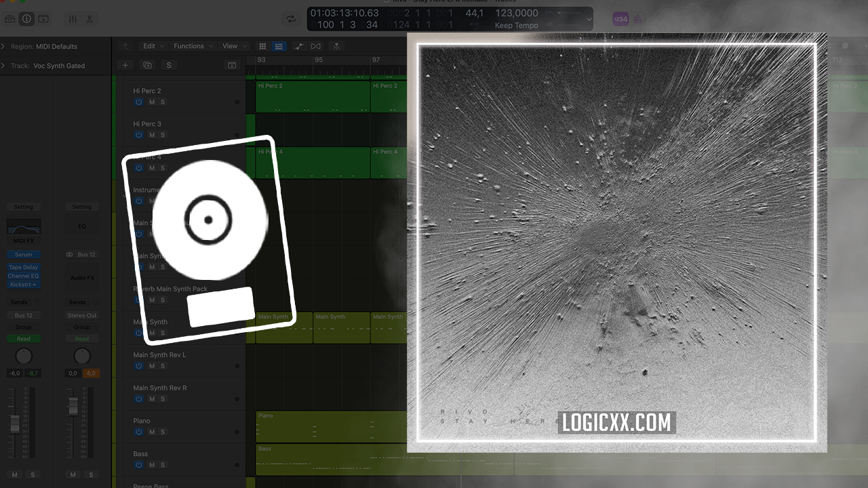
Task: Open the Edit menu
Action: click(153, 46)
